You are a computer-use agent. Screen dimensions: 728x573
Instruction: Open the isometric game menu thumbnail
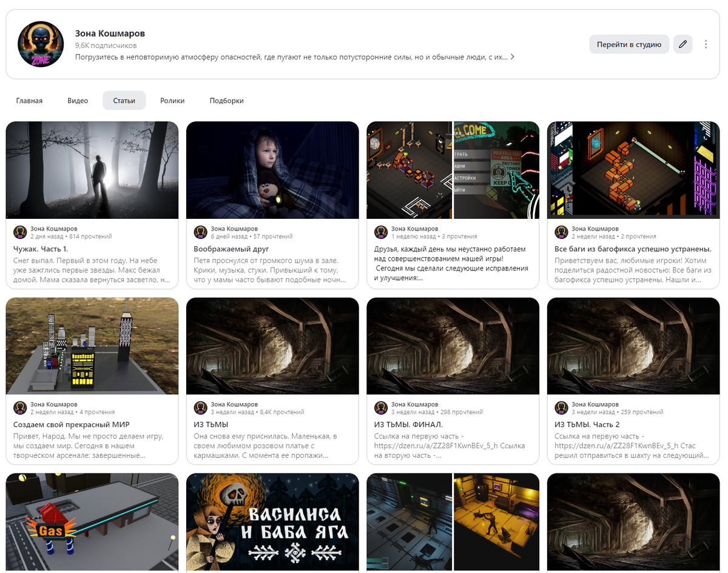coord(453,170)
